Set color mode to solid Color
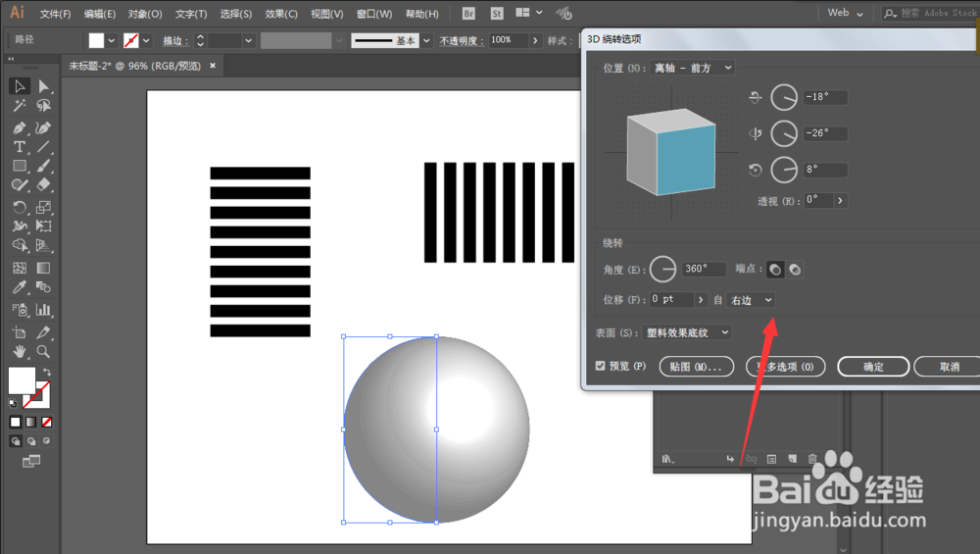 (x=15, y=422)
